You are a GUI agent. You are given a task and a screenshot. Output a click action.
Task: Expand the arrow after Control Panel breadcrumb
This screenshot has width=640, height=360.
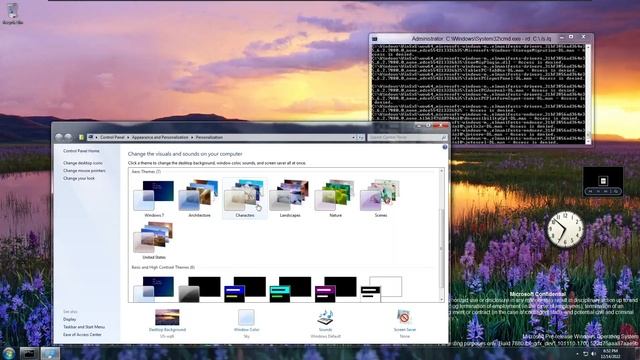[128, 138]
